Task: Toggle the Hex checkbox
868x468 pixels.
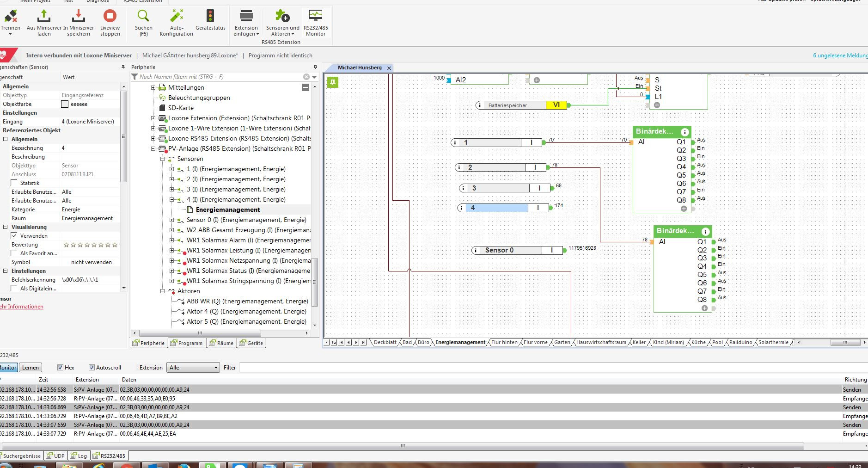Action: [60, 368]
